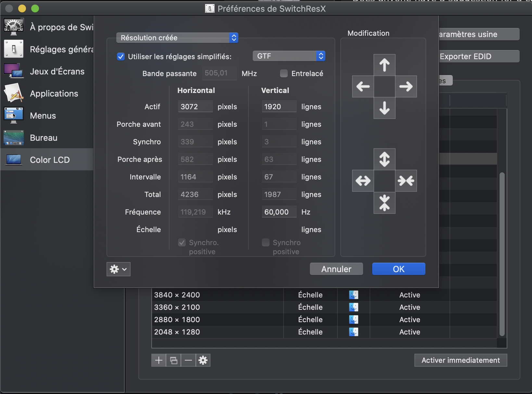
Task: Click the Finder icon in 2048 × 1280 row
Action: click(x=354, y=332)
